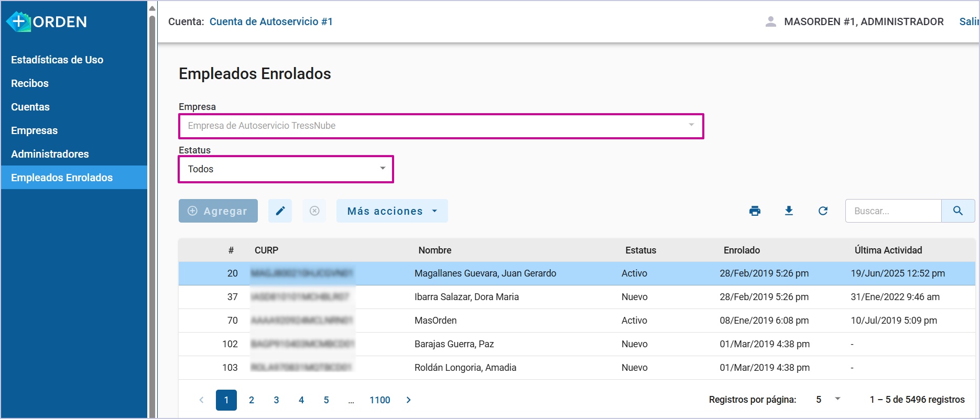Viewport: 980px width, 419px height.
Task: Jump to page 1100
Action: pos(379,400)
